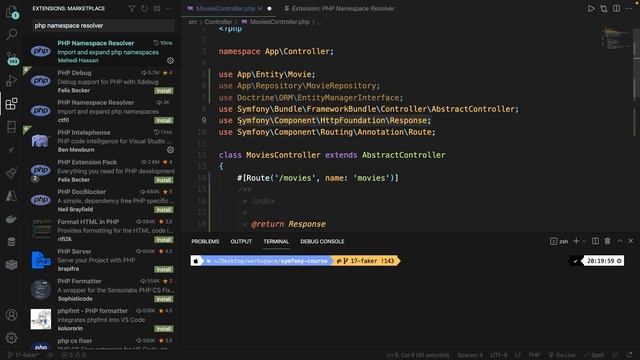Open the OUTPUT panel tab
Viewport: 640px width, 360px height.
241,242
